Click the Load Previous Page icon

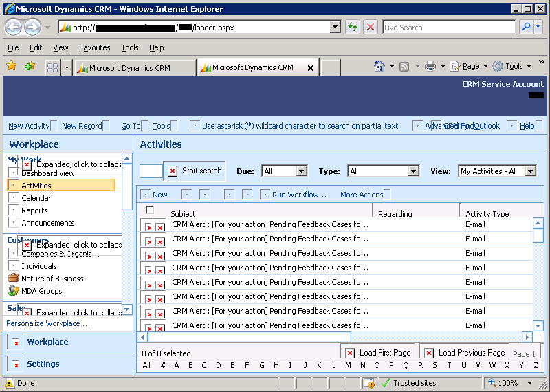428,353
